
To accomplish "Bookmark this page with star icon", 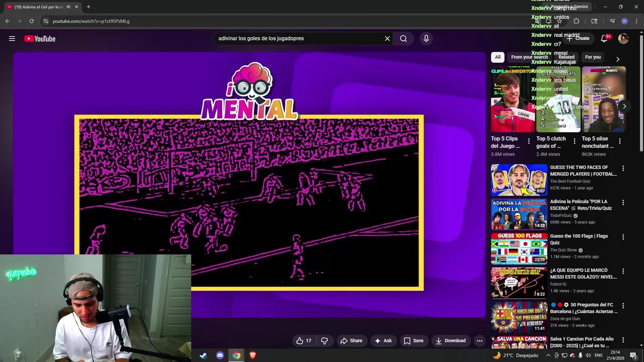I will click(x=559, y=21).
